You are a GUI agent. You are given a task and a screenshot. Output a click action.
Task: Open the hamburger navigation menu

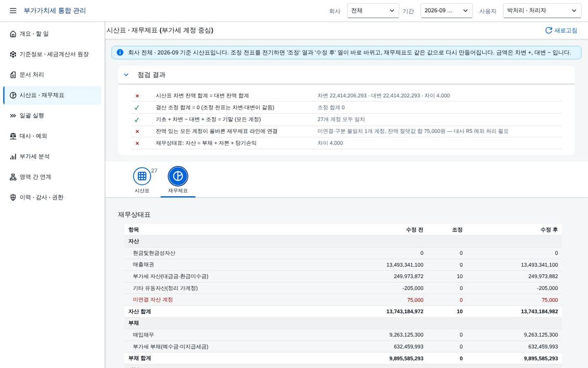point(13,10)
